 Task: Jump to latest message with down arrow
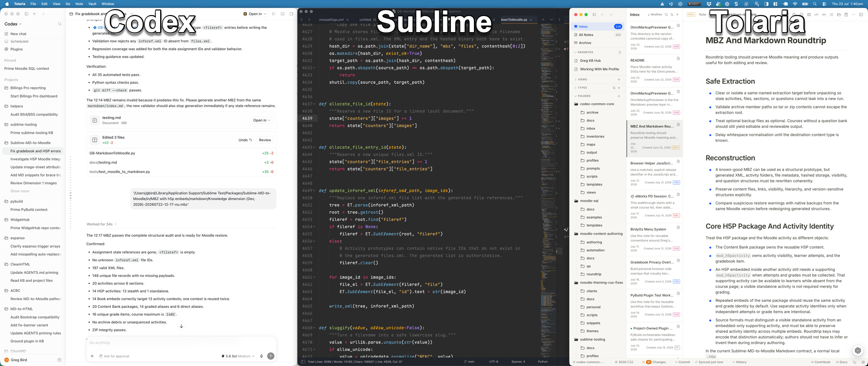pyautogui.click(x=181, y=326)
